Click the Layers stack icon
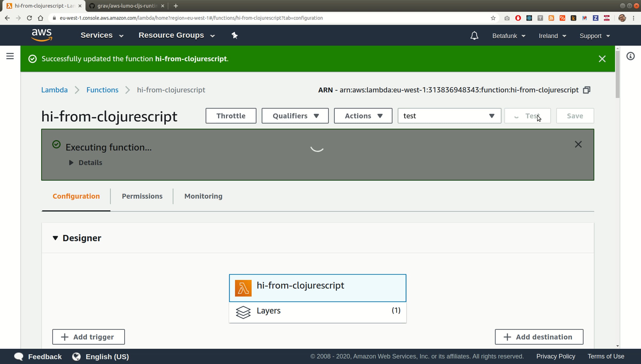Screen dimensions: 641x364 (x=243, y=312)
